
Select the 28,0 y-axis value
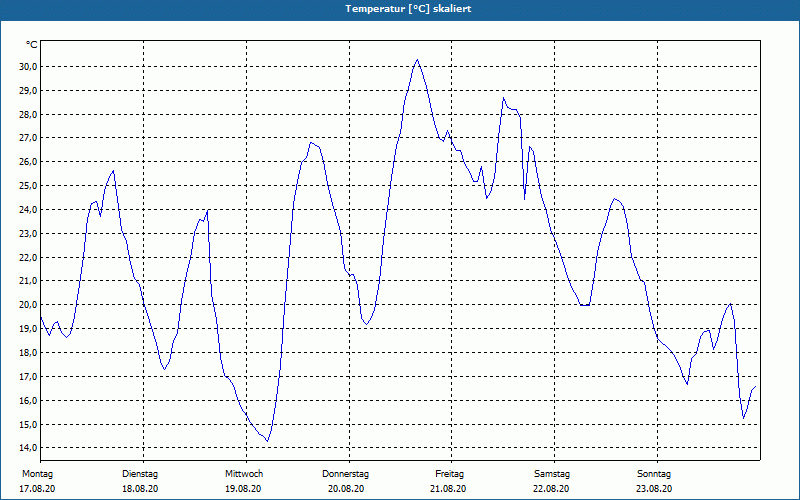[x=28, y=115]
